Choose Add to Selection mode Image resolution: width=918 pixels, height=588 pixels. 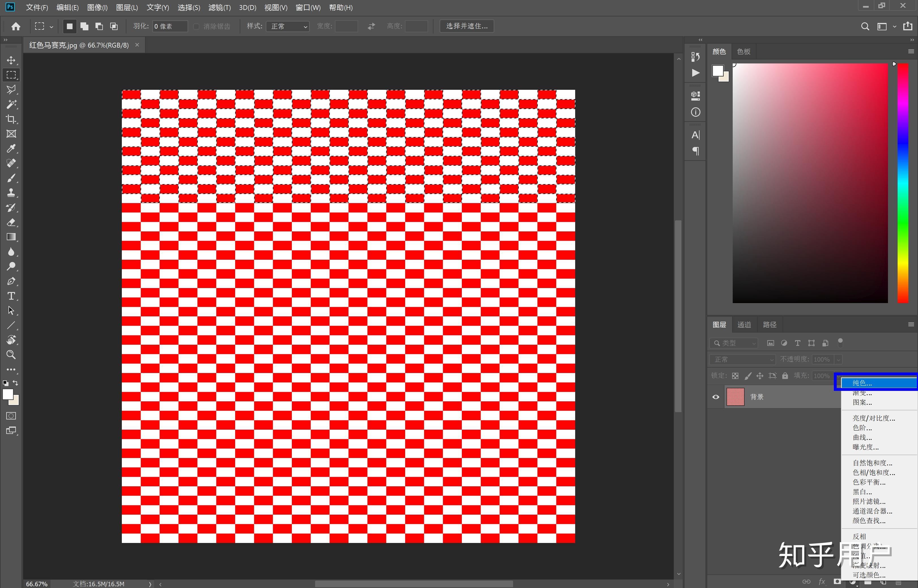(84, 26)
